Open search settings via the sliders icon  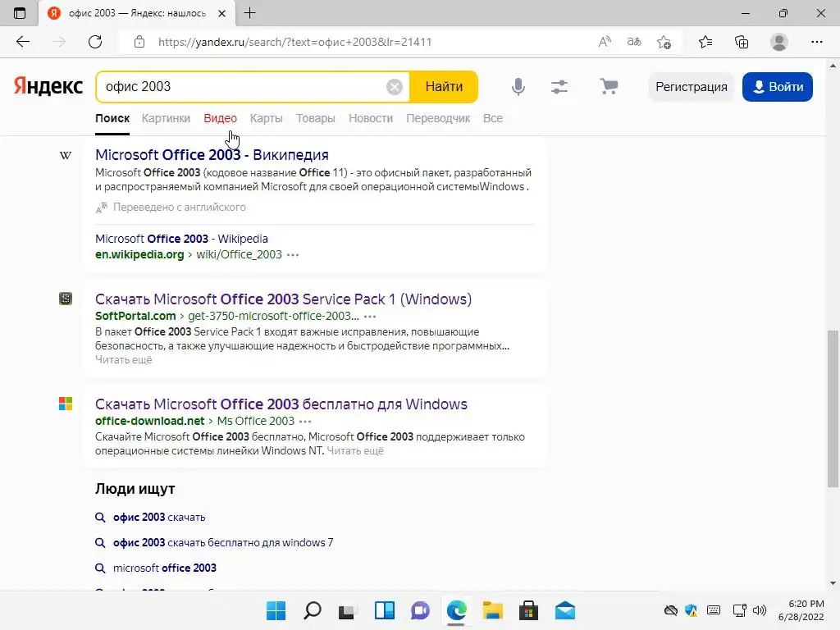tap(559, 87)
